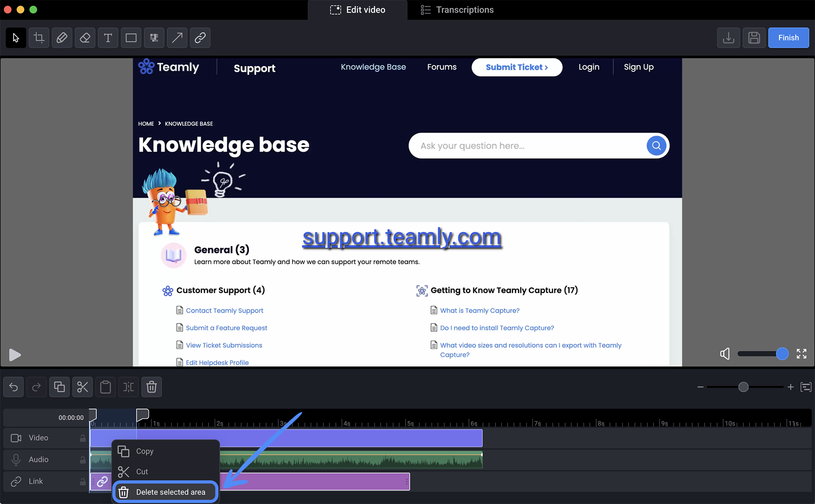Click the blue search magnifier button
The width and height of the screenshot is (815, 504).
pos(656,146)
